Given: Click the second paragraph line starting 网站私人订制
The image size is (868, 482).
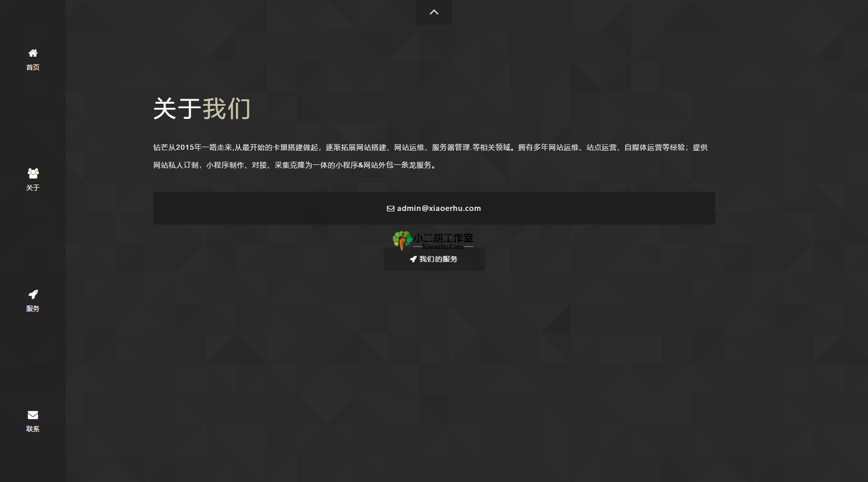Looking at the screenshot, I should [x=295, y=165].
